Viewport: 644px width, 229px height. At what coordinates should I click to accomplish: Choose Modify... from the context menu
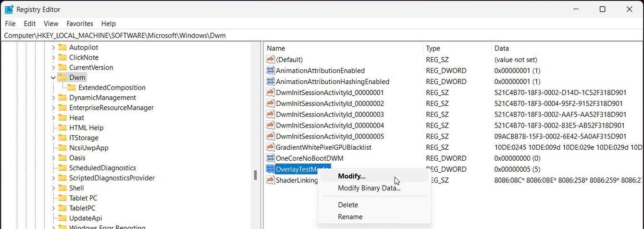tap(374, 176)
